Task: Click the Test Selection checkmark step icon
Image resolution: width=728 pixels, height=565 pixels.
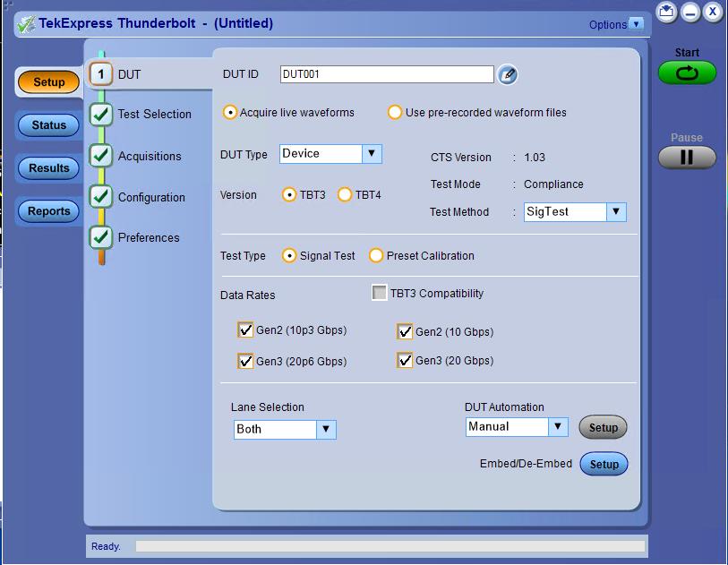Action: [x=102, y=114]
